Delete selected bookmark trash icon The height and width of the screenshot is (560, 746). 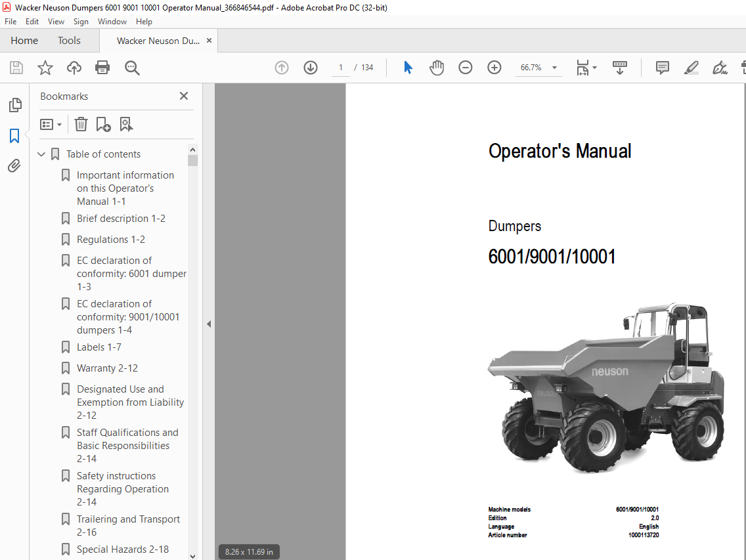[81, 125]
